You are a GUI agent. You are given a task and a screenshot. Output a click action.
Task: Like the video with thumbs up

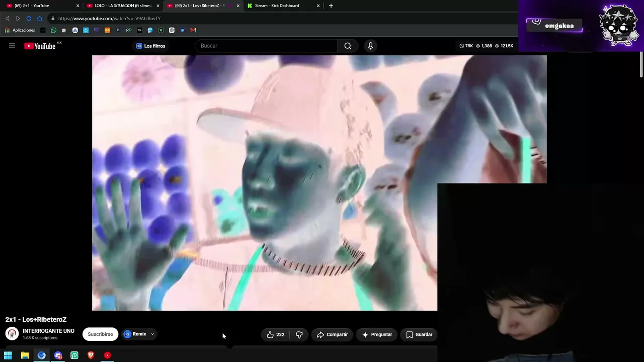[275, 334]
